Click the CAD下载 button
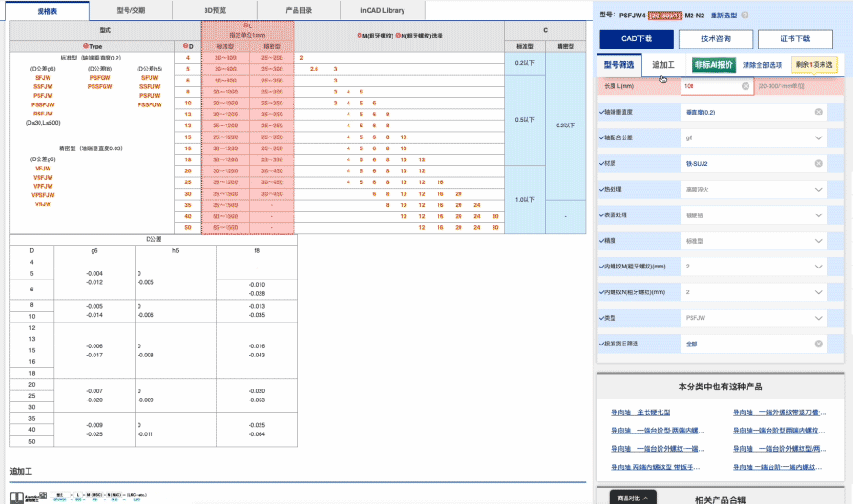Screen dimensions: 853x504 coord(637,39)
